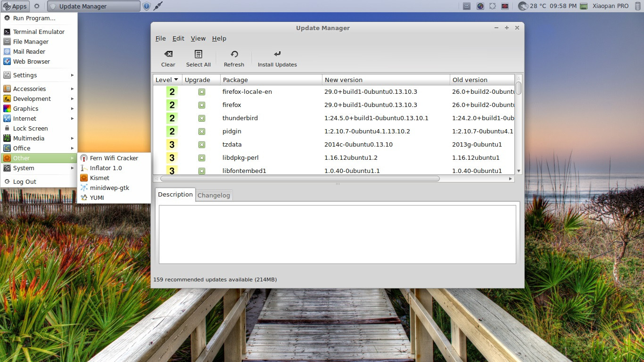Image resolution: width=644 pixels, height=362 pixels.
Task: Click the Package column header
Action: point(271,80)
